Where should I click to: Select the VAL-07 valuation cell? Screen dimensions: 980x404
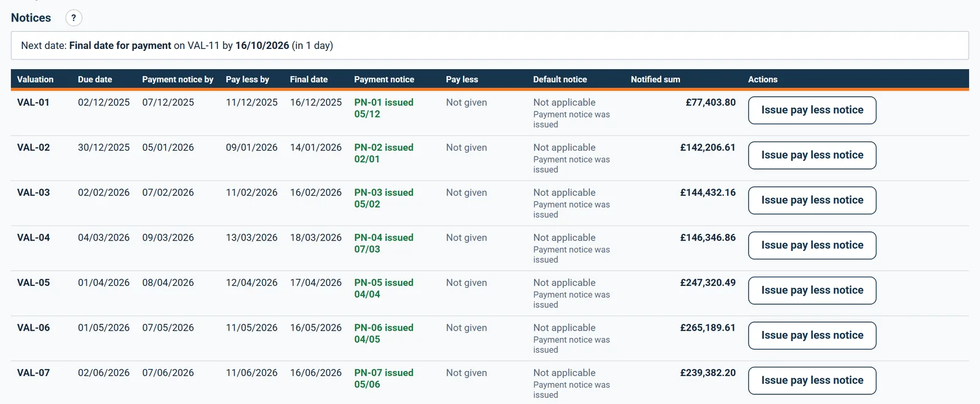point(34,373)
